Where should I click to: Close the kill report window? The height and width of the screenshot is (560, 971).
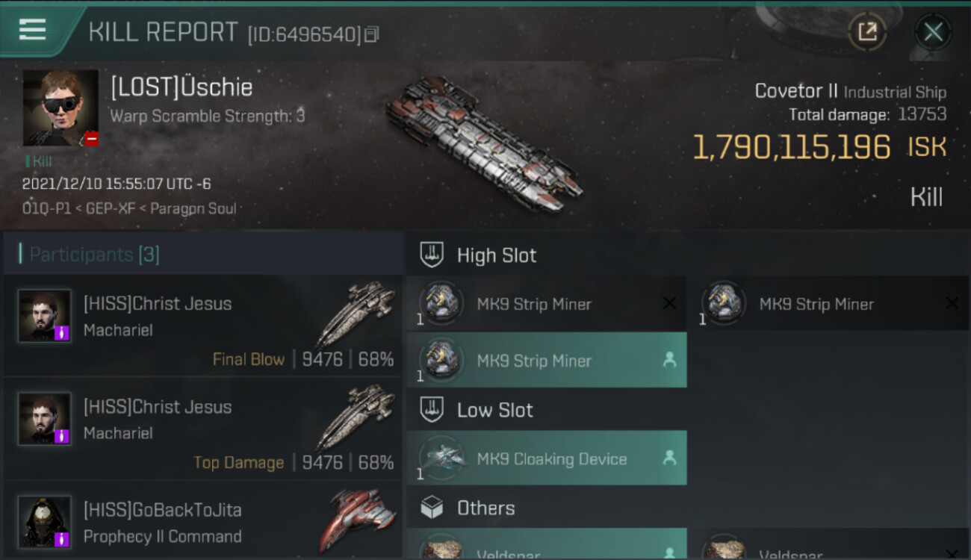pos(933,32)
